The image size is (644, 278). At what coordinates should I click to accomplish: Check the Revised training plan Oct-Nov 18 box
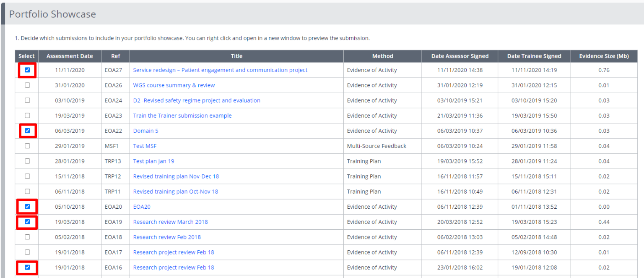[x=27, y=191]
